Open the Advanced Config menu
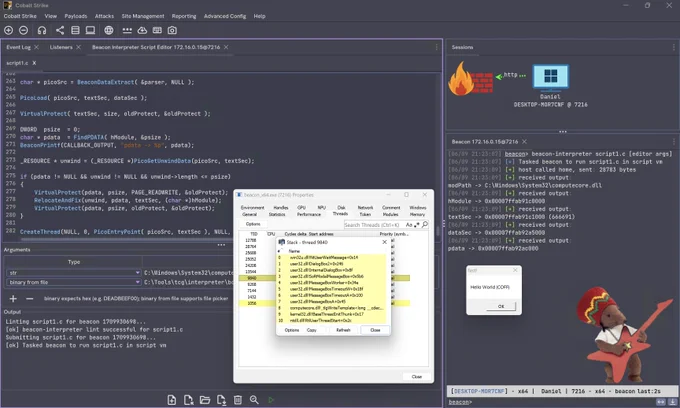Viewport: 680px width, 408px height. pos(225,16)
